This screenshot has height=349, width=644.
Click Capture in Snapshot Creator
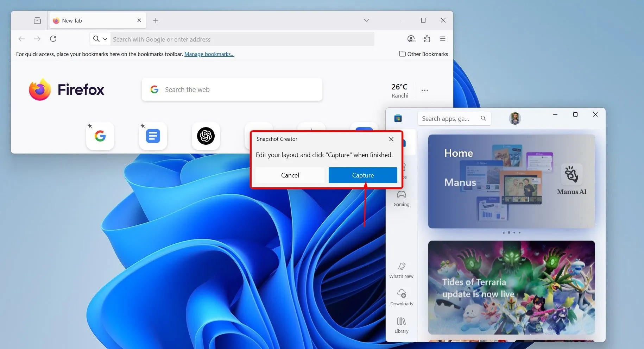tap(363, 175)
